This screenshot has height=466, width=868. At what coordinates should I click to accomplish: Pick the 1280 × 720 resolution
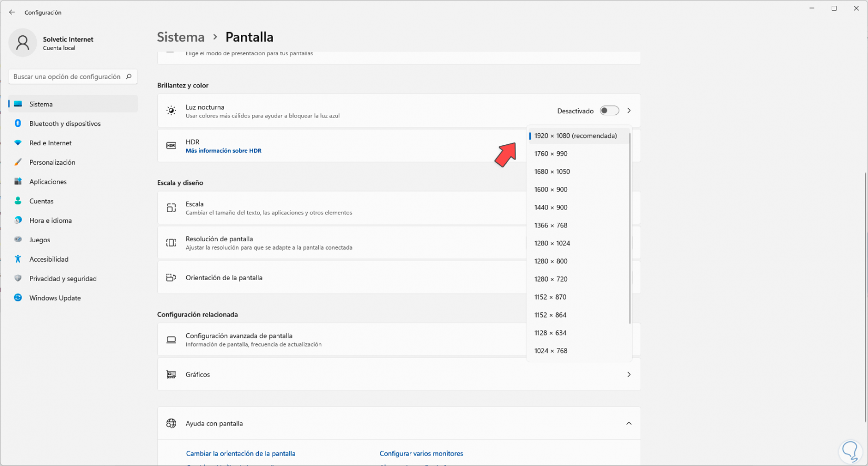coord(551,279)
